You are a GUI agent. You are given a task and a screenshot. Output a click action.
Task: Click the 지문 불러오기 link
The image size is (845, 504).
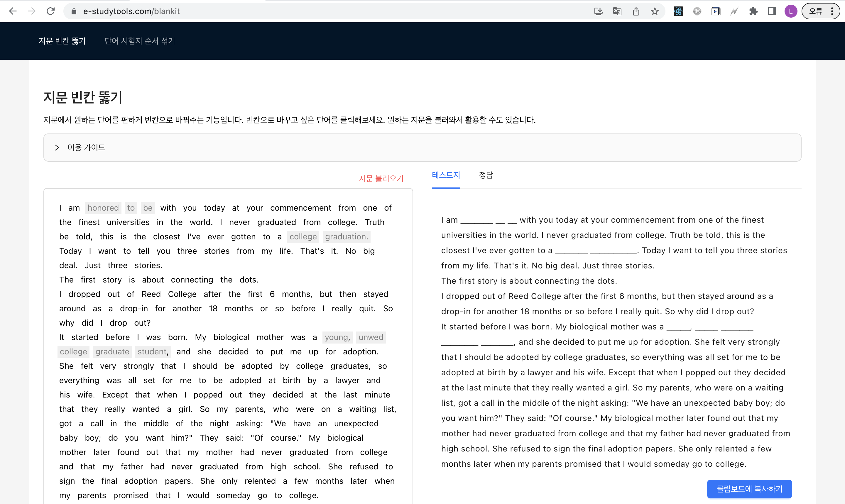pyautogui.click(x=381, y=178)
